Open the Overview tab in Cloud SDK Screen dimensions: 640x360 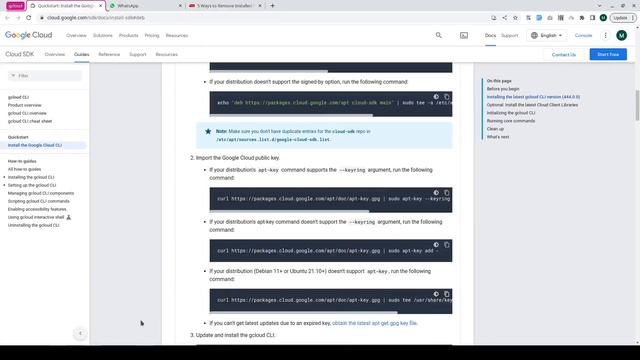55,54
